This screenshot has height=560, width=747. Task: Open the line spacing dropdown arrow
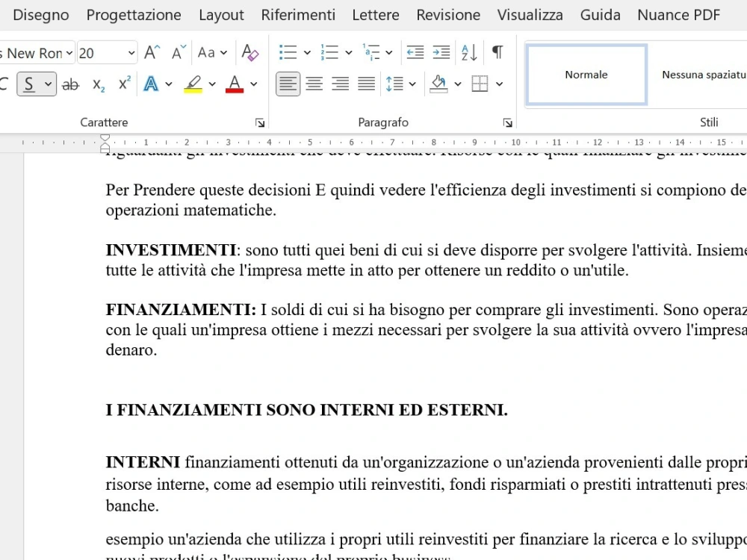pos(412,84)
